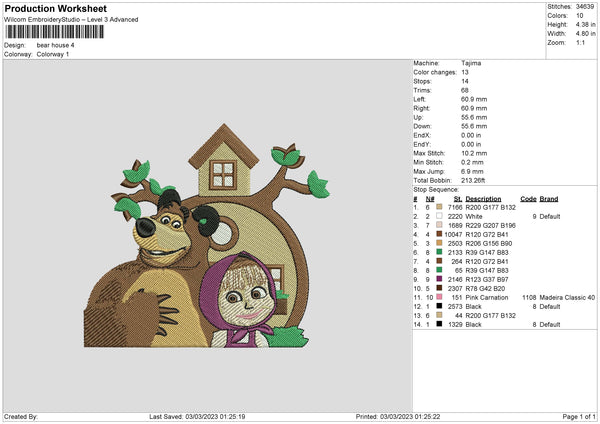
Task: Select the dark brown R78 G42 B20 swatch
Action: point(439,288)
